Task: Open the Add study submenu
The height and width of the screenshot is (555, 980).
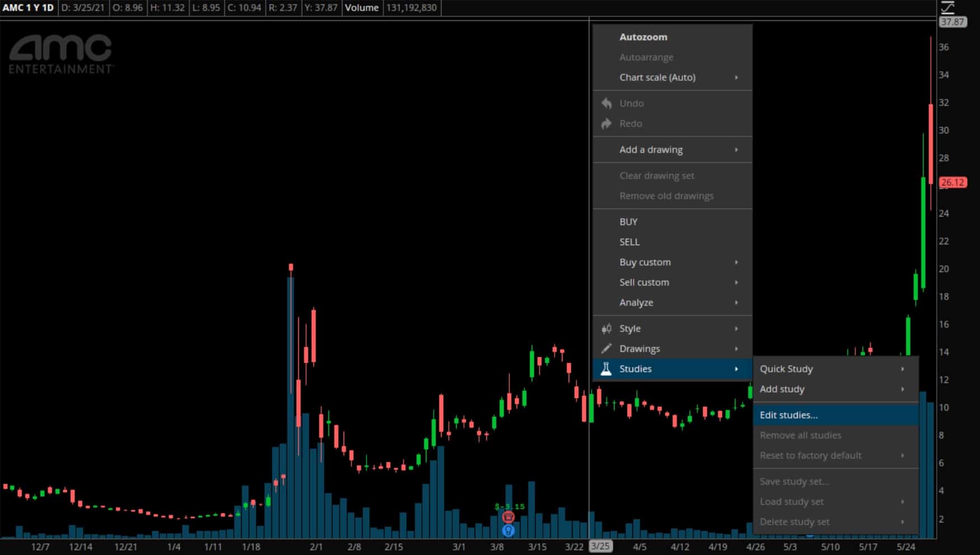Action: (836, 389)
